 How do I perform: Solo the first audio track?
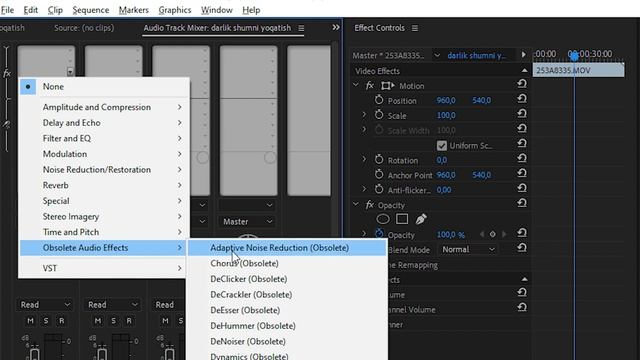(x=46, y=321)
